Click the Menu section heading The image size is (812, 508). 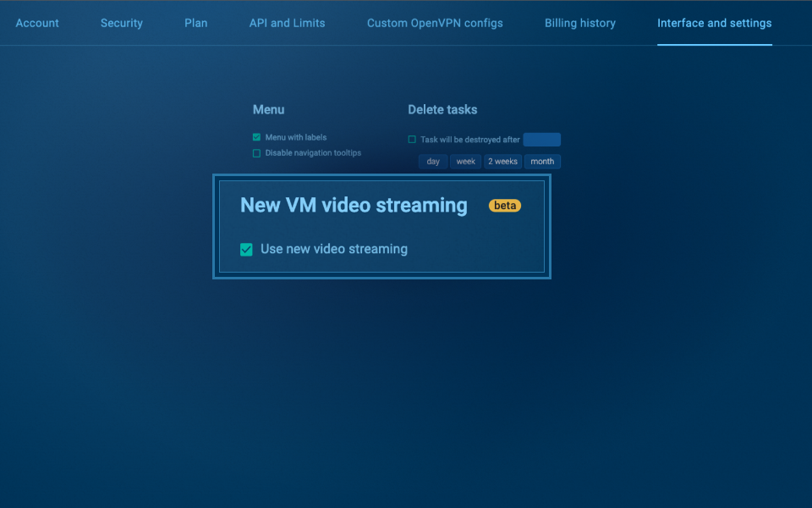(268, 109)
